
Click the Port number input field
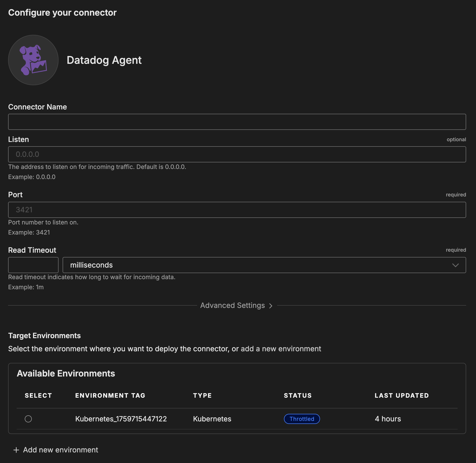(237, 210)
